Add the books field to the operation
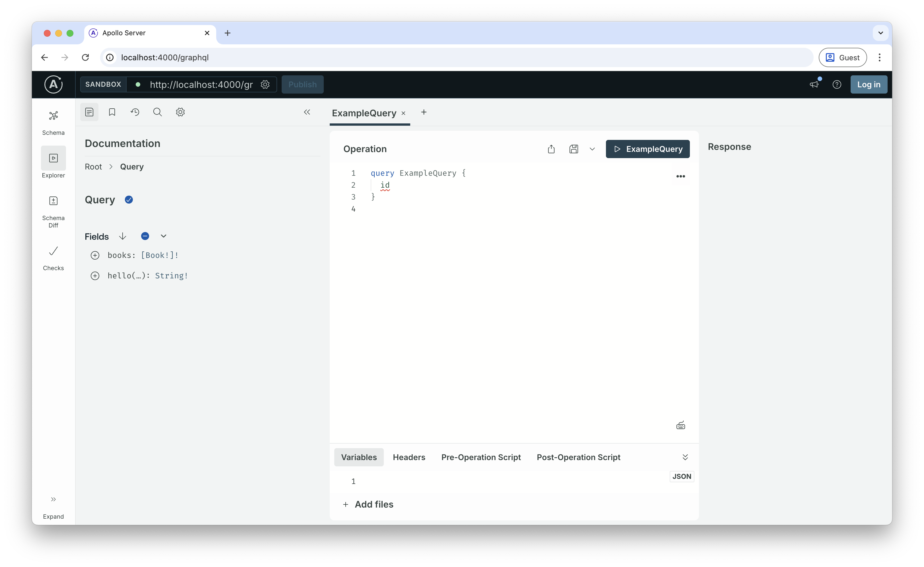 point(95,255)
